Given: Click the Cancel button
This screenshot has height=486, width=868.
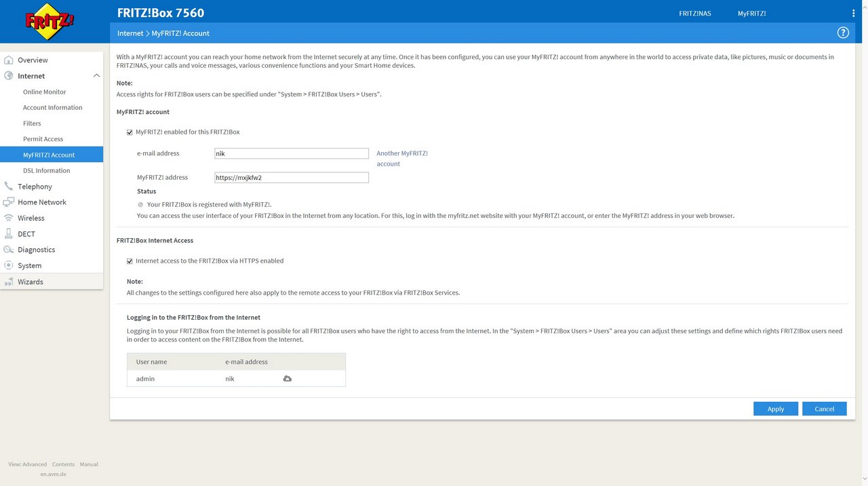Looking at the screenshot, I should click(825, 409).
